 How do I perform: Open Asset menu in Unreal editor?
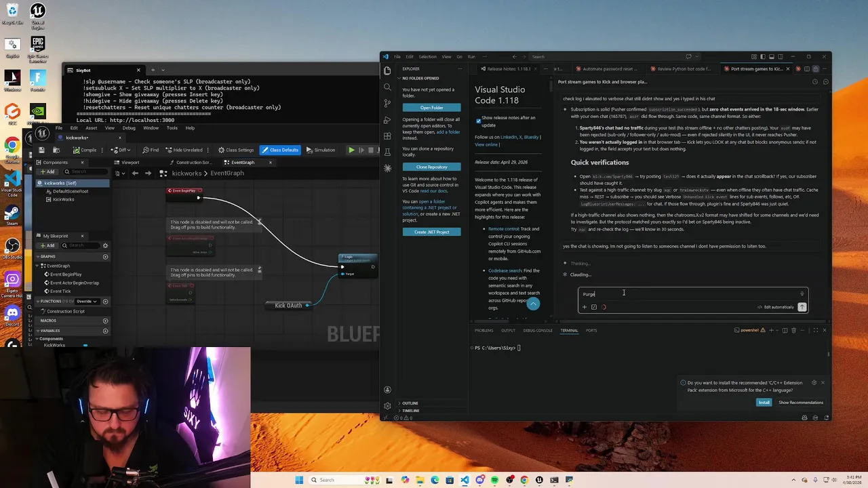click(x=91, y=127)
